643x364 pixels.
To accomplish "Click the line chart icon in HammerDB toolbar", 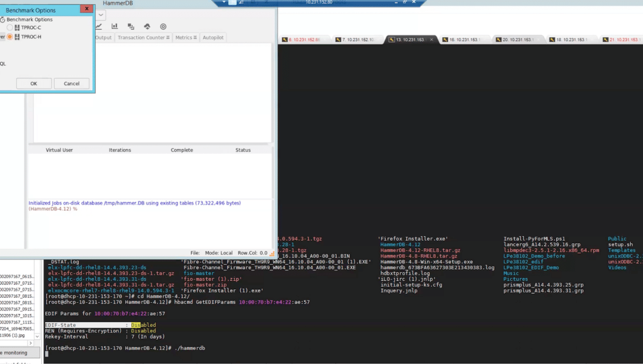I will 99,26.
